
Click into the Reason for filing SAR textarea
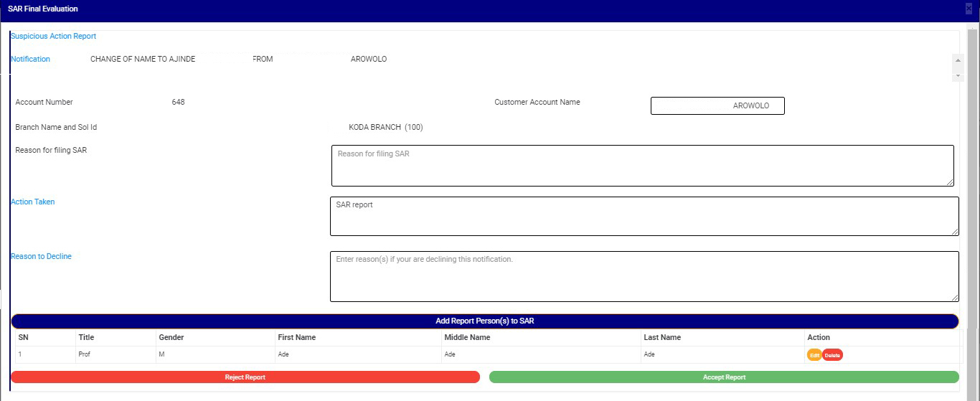click(642, 166)
